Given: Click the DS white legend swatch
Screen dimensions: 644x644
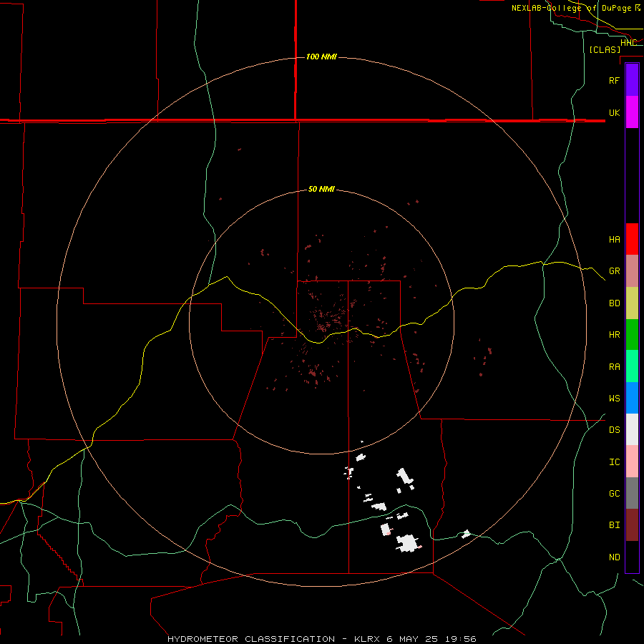Looking at the screenshot, I should pos(632,429).
